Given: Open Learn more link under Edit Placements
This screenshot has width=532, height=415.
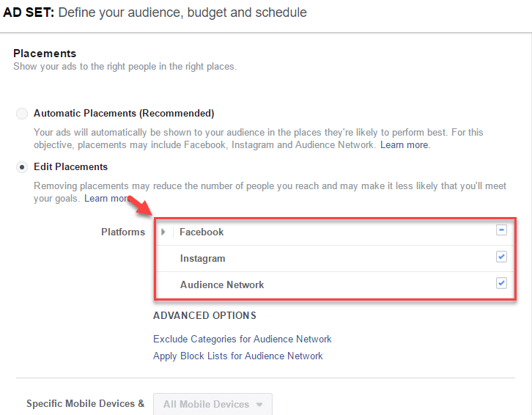Looking at the screenshot, I should [x=106, y=198].
